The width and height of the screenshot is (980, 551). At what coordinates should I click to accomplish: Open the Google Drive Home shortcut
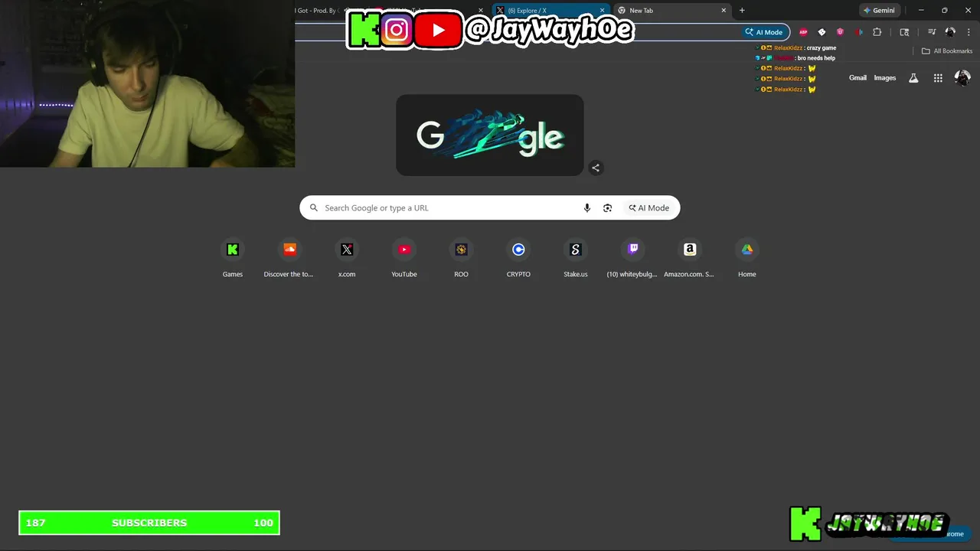(x=747, y=258)
